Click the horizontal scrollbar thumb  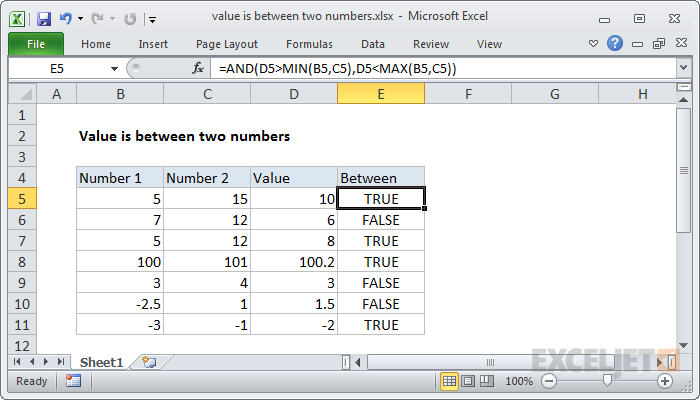pyautogui.click(x=490, y=362)
